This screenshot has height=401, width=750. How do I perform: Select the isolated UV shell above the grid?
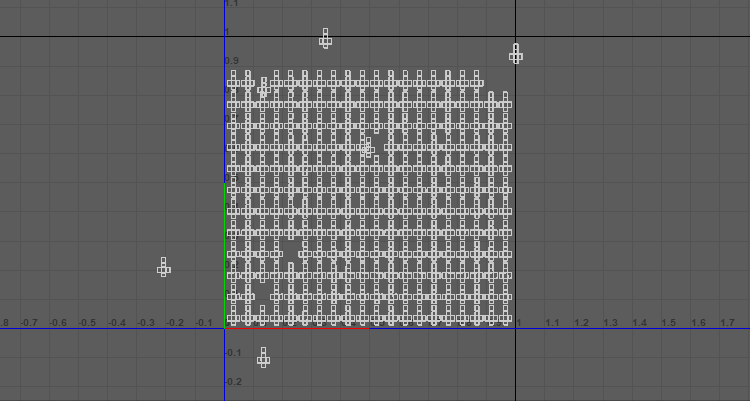(325, 39)
